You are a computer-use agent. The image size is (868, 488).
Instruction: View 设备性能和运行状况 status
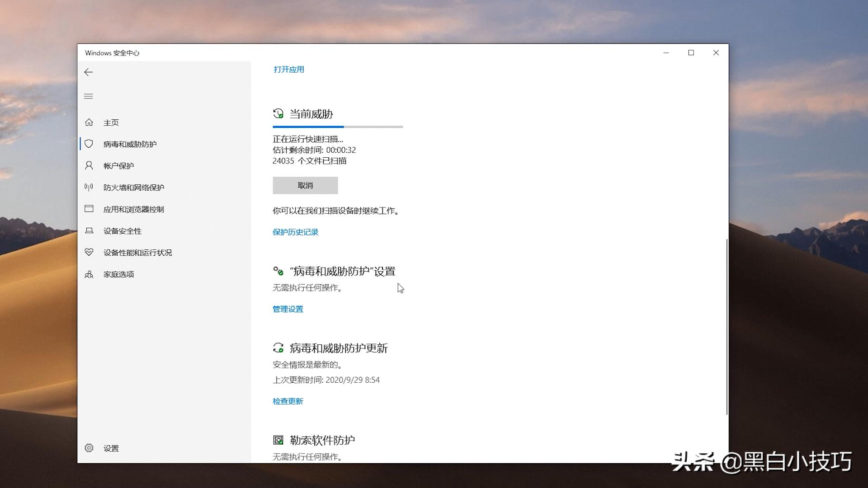click(x=89, y=252)
